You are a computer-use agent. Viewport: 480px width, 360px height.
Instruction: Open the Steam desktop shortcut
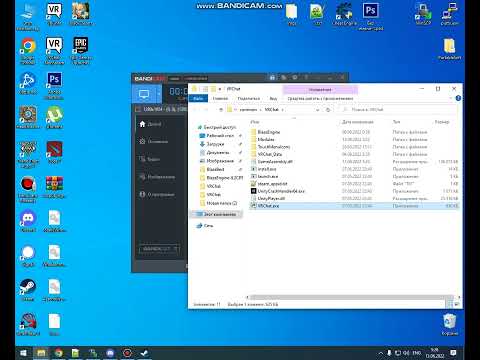coord(28,290)
